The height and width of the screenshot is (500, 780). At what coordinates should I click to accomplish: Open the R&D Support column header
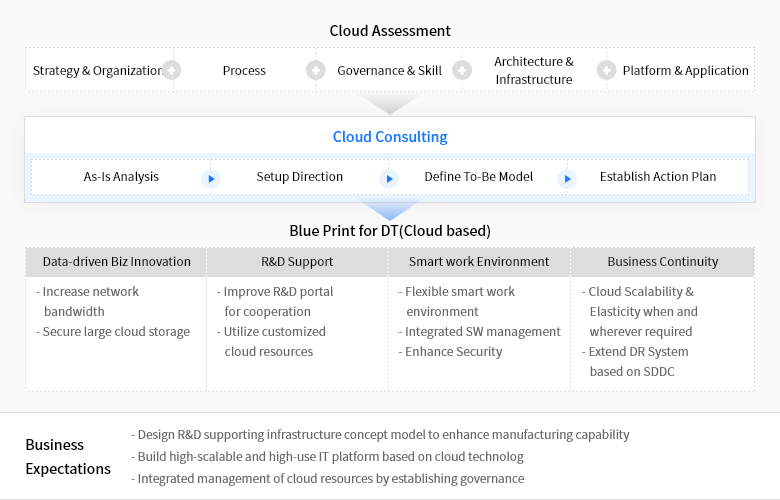(297, 262)
